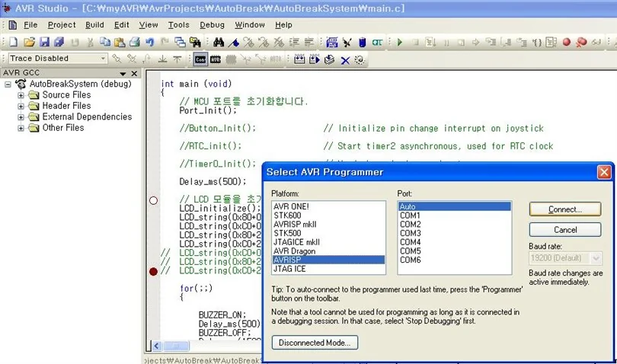This screenshot has width=617, height=364.
Task: Open the Debug menu
Action: [212, 25]
